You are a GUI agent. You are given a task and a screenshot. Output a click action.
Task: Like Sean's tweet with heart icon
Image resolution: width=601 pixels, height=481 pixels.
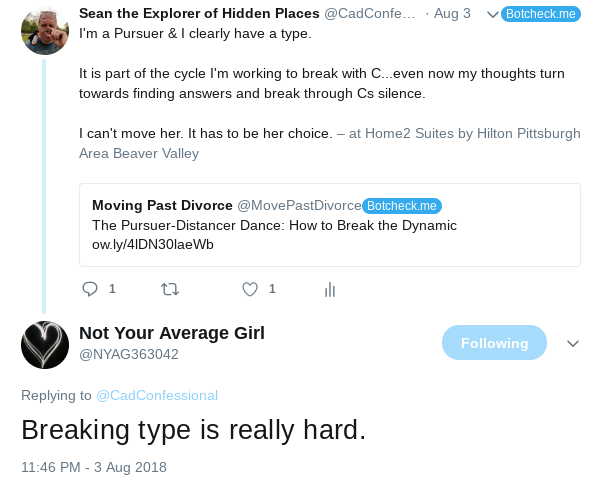251,289
